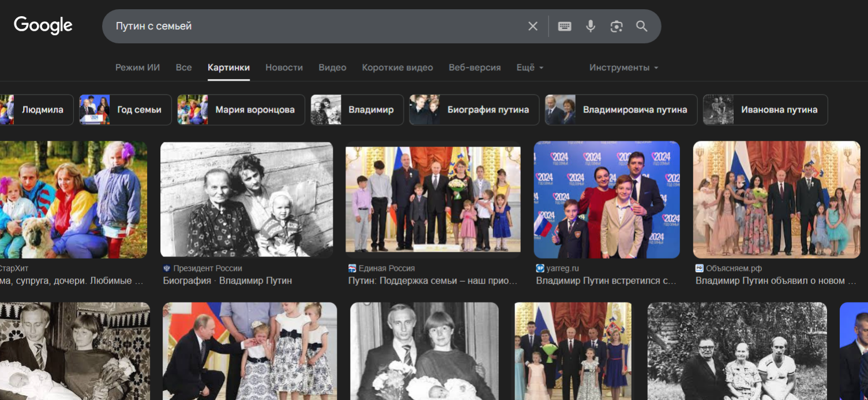868x400 pixels.
Task: Select the Ивановна путина filter chip
Action: [765, 110]
